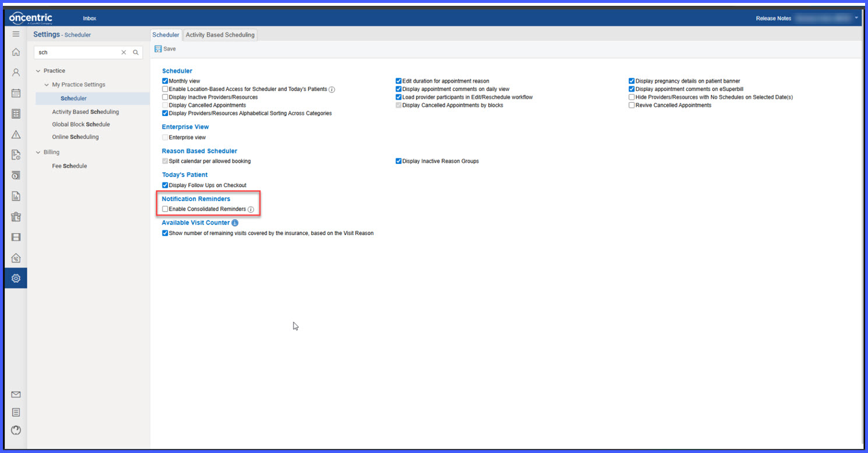This screenshot has width=868, height=453.
Task: Click Today's Patient heading
Action: 185,174
